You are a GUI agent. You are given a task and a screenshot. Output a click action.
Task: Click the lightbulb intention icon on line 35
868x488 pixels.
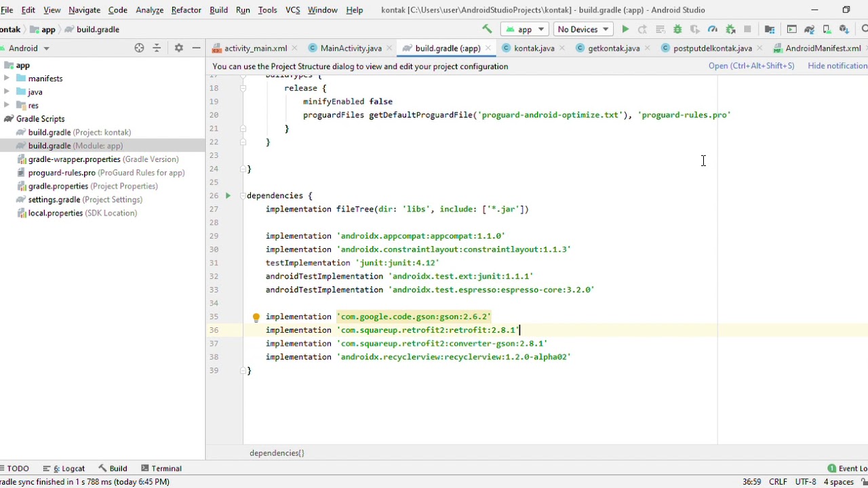[x=256, y=317]
